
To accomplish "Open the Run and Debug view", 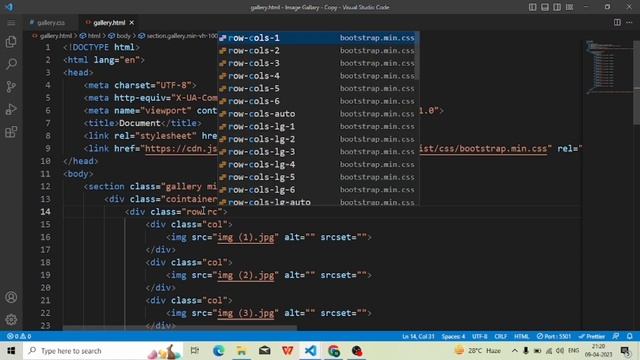I will 11,109.
